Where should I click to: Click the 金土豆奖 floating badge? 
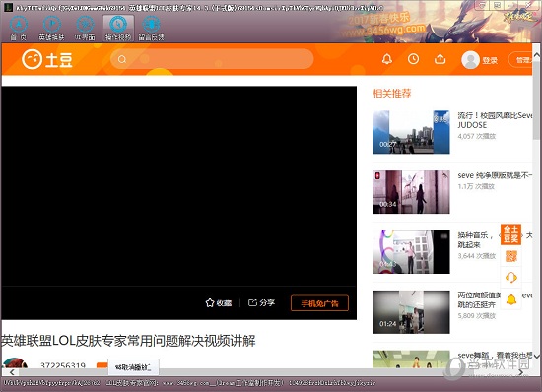coord(510,234)
